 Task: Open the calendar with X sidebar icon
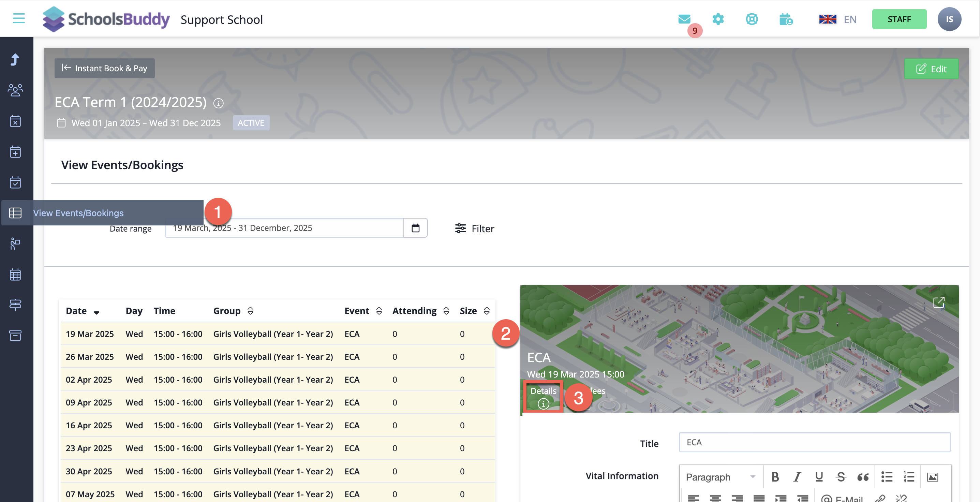click(15, 121)
